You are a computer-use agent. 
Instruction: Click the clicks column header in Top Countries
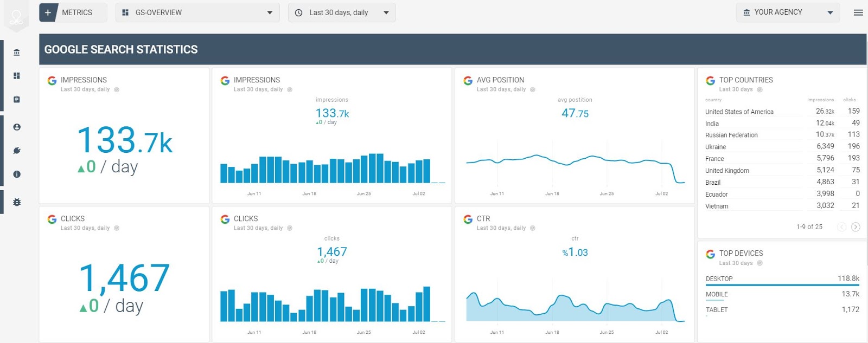[850, 100]
